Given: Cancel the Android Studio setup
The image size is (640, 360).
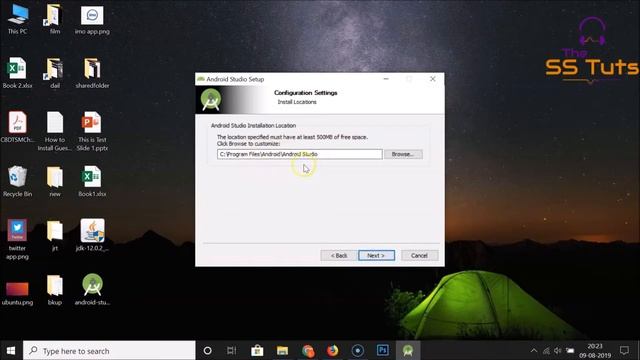Looking at the screenshot, I should coord(420,256).
